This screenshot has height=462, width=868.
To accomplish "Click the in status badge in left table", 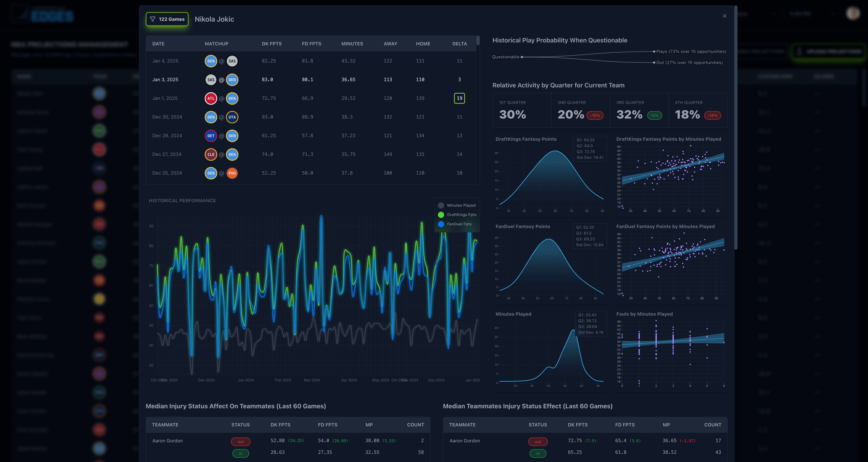I will pos(241,454).
